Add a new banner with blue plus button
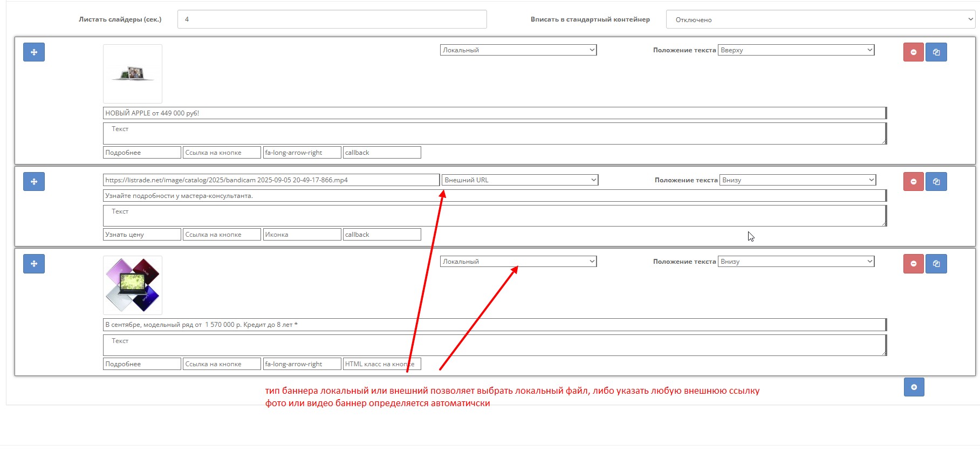The height and width of the screenshot is (452, 980). (914, 387)
